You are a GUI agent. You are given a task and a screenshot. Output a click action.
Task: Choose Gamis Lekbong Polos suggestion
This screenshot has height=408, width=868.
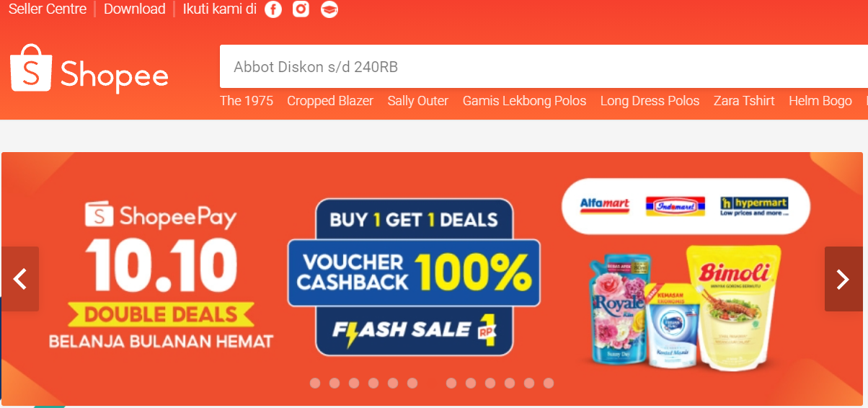pyautogui.click(x=525, y=101)
